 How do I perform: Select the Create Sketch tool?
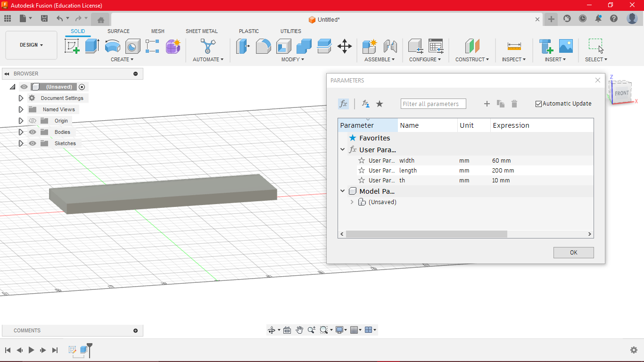coord(72,46)
